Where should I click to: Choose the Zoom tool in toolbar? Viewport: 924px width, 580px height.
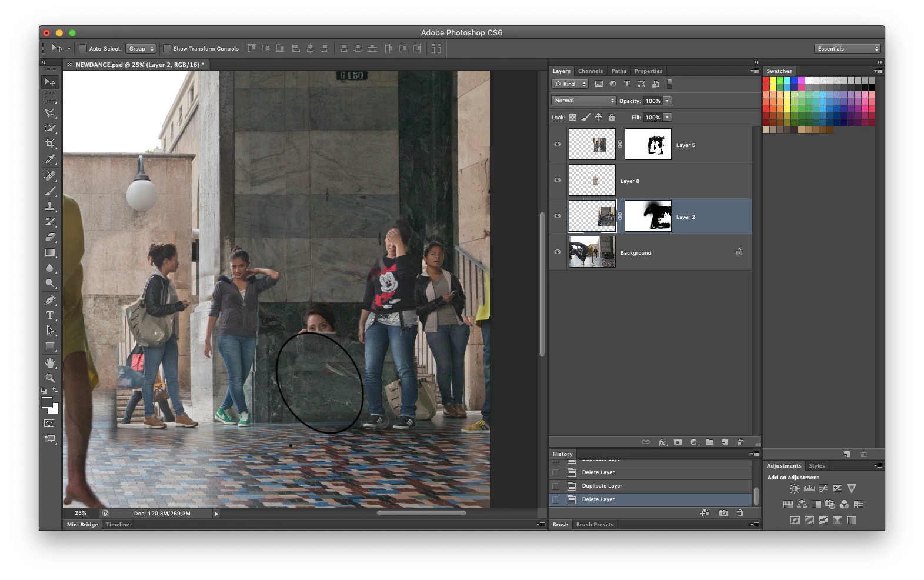pyautogui.click(x=50, y=378)
